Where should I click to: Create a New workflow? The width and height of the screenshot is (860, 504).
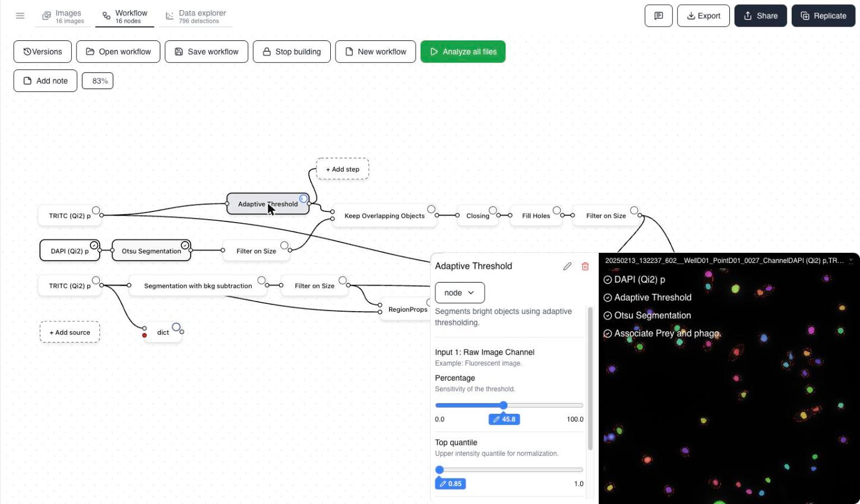click(x=375, y=52)
